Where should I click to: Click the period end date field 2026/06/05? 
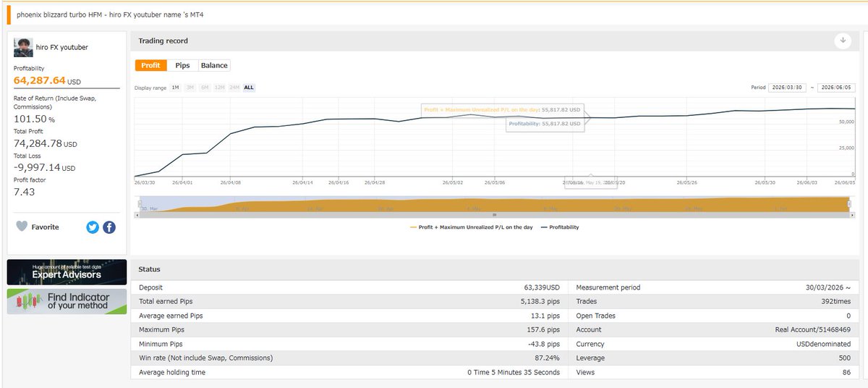point(837,88)
